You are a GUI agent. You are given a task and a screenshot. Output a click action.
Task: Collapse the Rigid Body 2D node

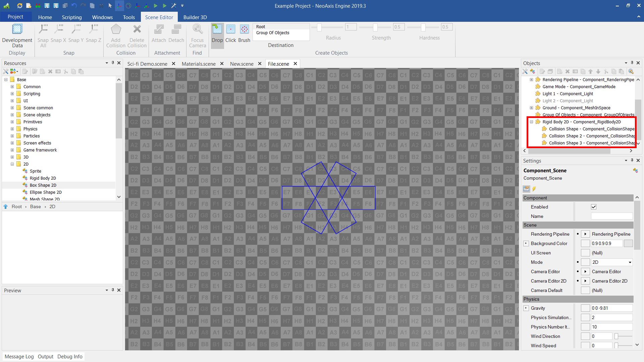pyautogui.click(x=532, y=122)
